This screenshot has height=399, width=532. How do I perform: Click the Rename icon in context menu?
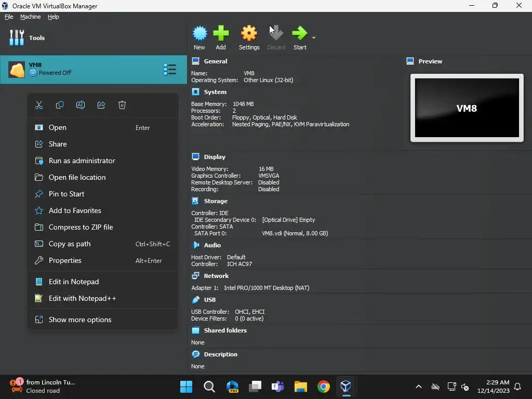coord(81,105)
